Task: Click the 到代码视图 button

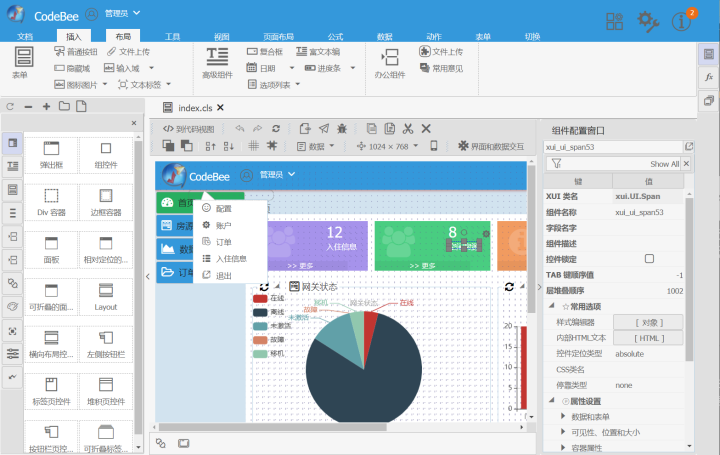Action: click(x=189, y=129)
